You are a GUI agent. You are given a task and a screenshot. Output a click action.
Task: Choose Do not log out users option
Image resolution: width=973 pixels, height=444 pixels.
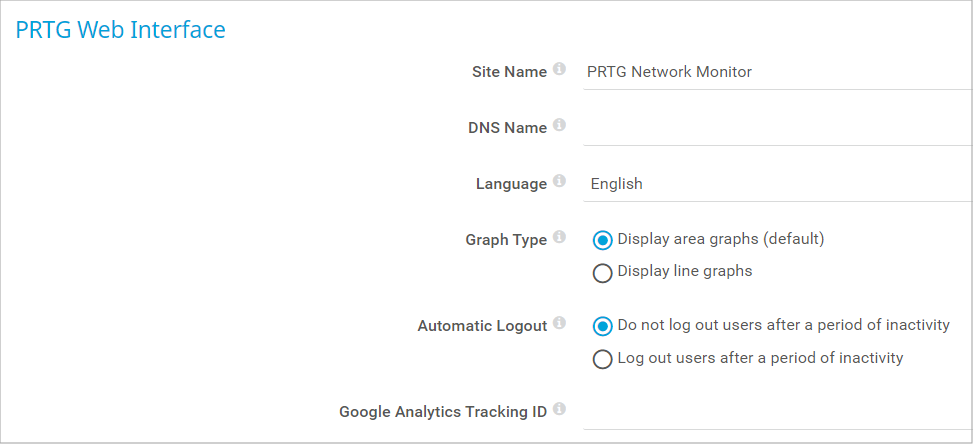pos(602,326)
